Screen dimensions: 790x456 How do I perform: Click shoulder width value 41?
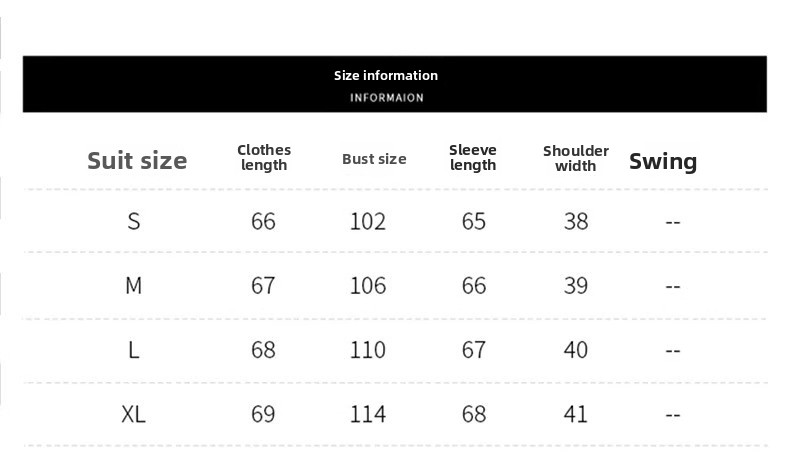click(576, 414)
